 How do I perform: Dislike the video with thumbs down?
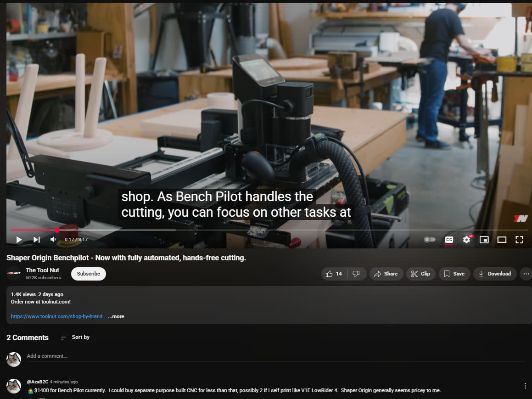pos(356,274)
